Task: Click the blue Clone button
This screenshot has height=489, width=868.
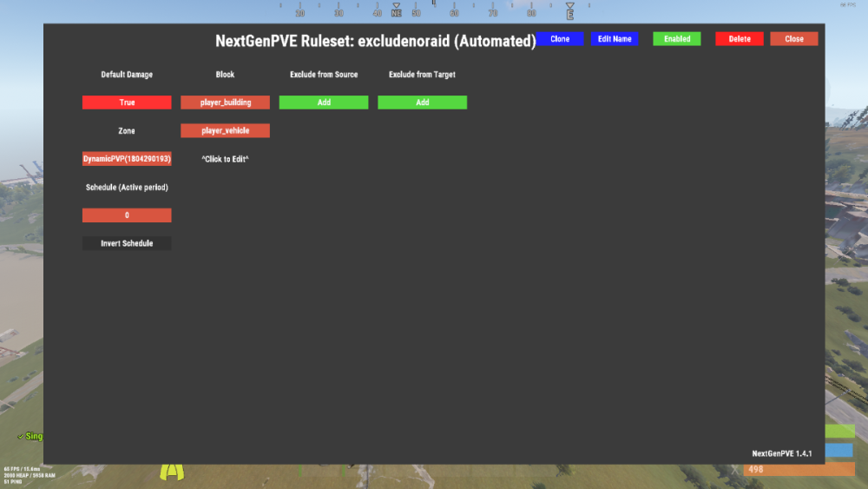Action: click(560, 39)
